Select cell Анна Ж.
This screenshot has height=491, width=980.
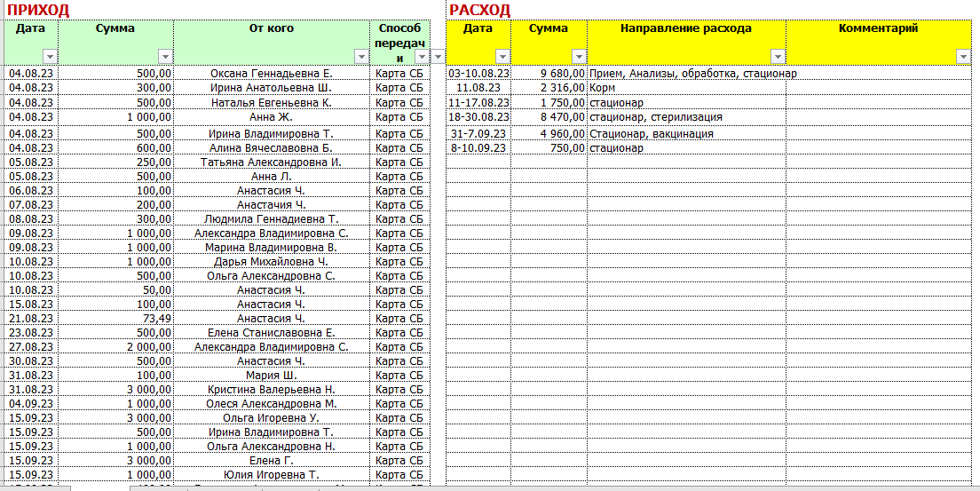pos(272,116)
